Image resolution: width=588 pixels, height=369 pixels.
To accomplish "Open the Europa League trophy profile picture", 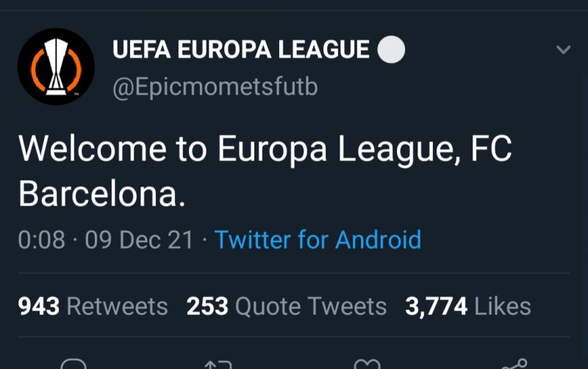I will tap(56, 66).
